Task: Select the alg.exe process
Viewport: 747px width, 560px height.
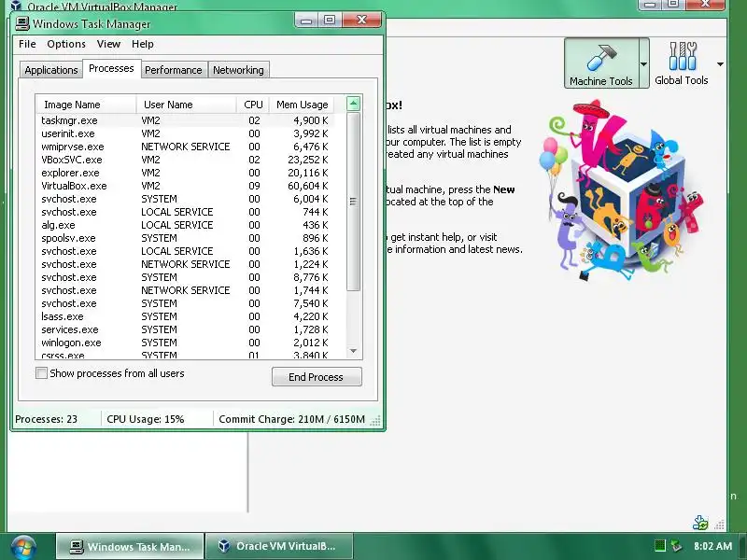Action: (186, 225)
